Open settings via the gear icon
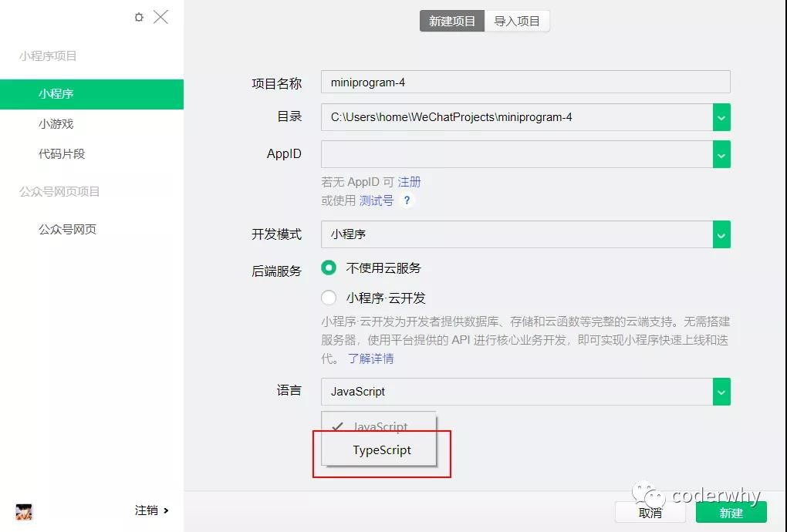 [x=139, y=17]
